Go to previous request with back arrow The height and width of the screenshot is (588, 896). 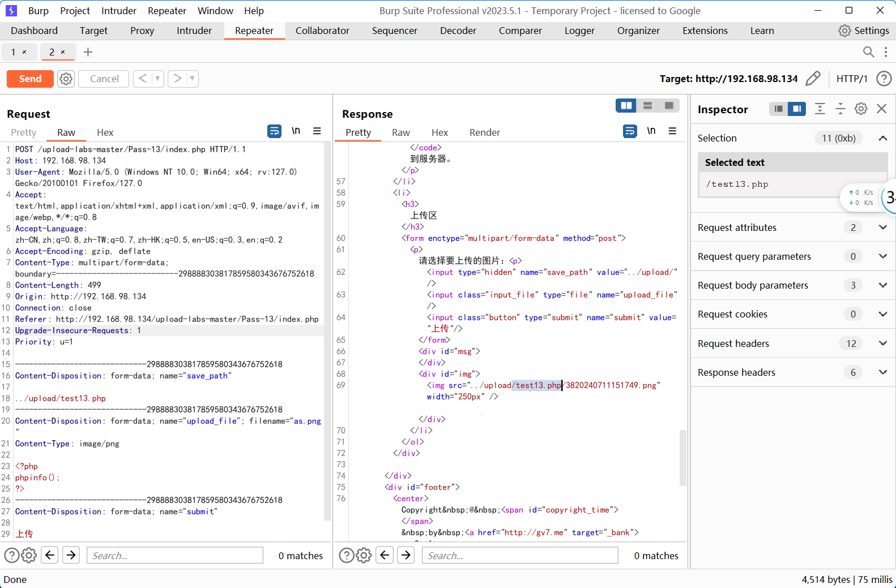click(x=143, y=79)
